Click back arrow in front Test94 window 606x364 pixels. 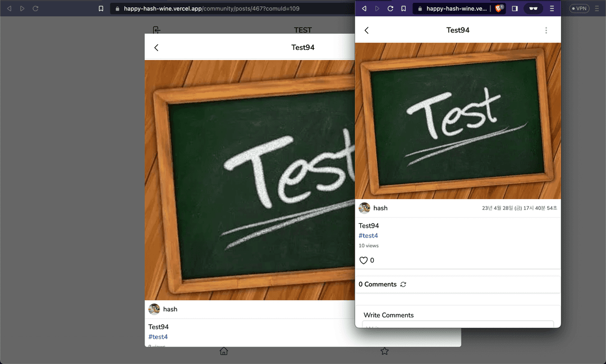pyautogui.click(x=366, y=30)
